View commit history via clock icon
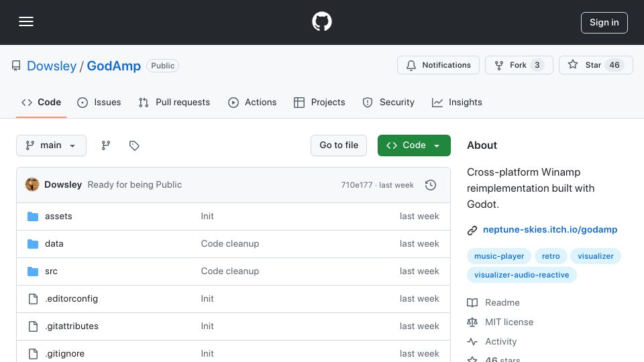 click(x=431, y=185)
